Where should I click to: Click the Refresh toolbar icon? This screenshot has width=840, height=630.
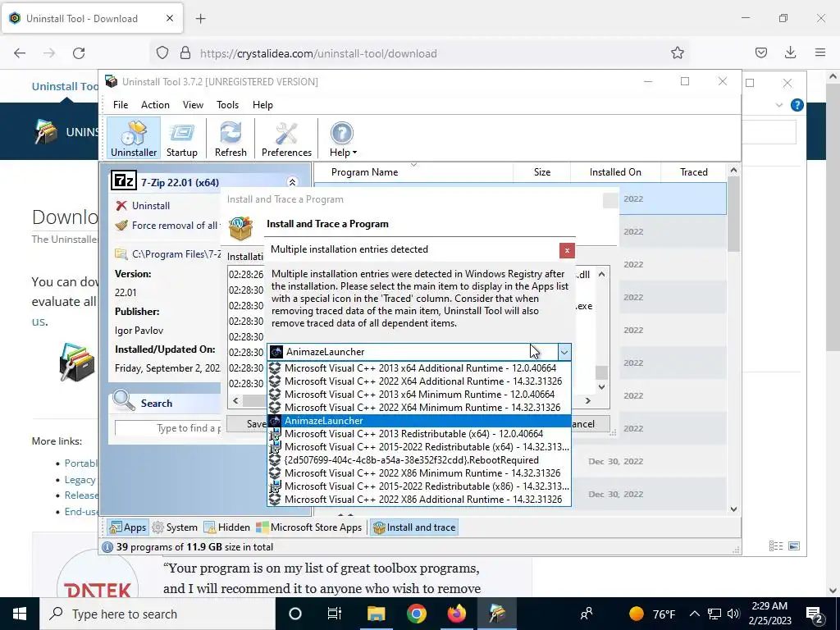coord(231,138)
